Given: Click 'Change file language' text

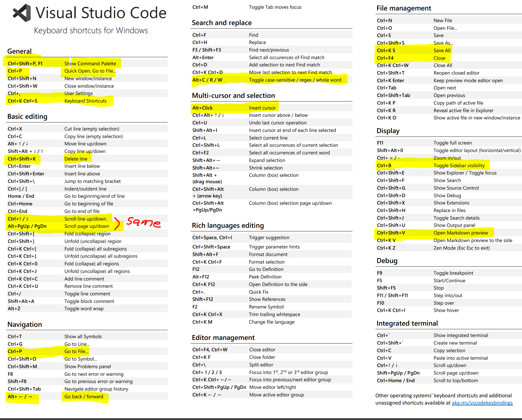Looking at the screenshot, I should 272,322.
